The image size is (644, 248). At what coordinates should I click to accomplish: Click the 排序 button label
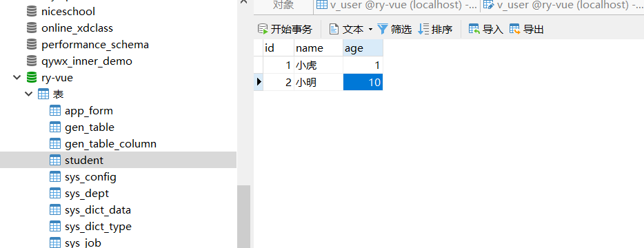click(x=442, y=30)
